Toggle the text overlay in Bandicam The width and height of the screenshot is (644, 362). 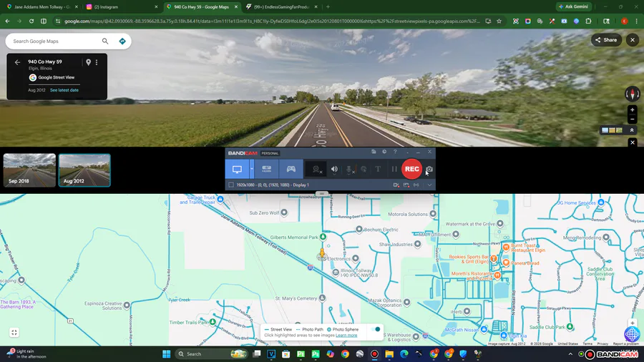point(378,169)
